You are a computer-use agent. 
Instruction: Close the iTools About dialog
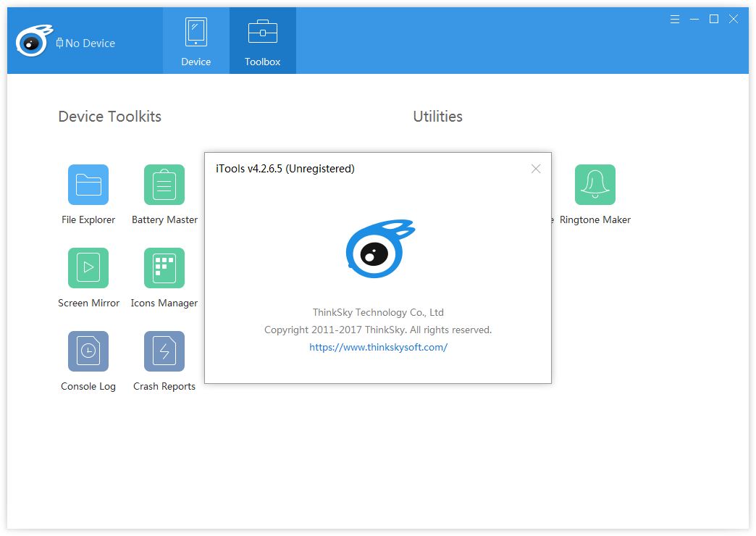(x=536, y=169)
